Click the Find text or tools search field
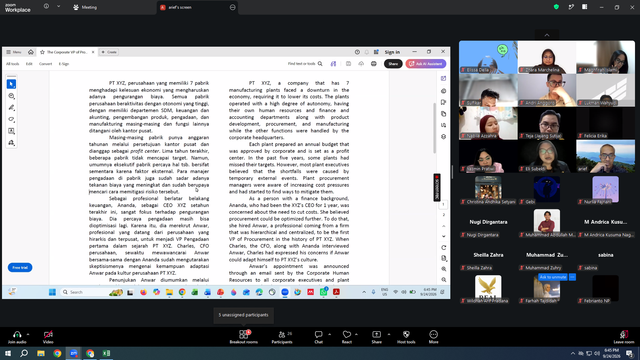The height and width of the screenshot is (360, 640). click(x=305, y=64)
